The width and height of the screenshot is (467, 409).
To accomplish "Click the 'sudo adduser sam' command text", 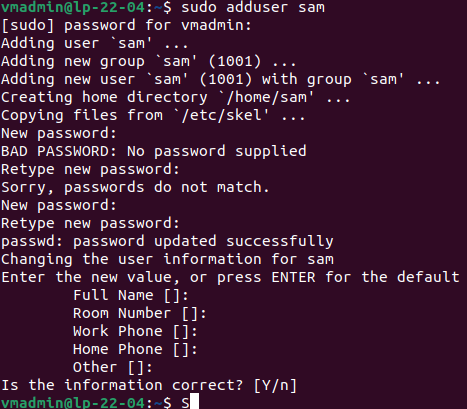I will coord(253,7).
